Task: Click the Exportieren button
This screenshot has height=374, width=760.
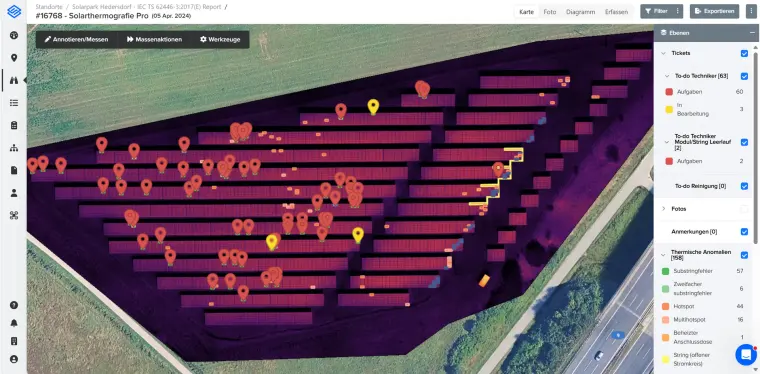Action: (x=714, y=11)
